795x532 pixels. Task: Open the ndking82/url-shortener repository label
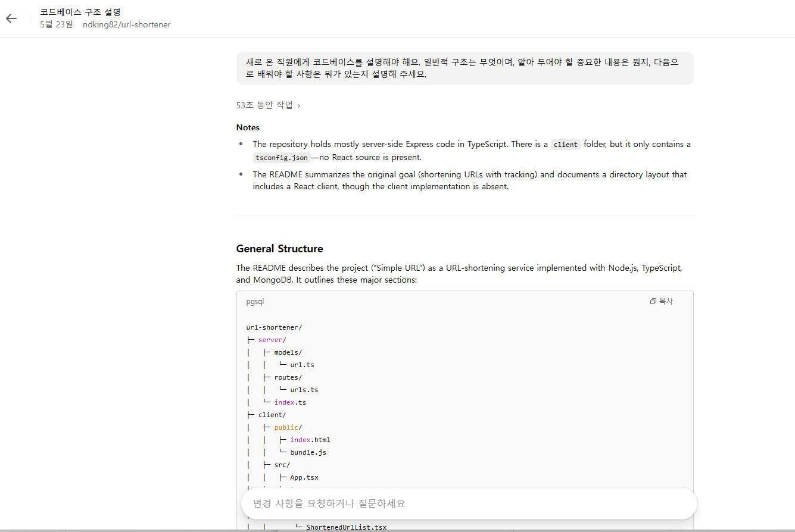(x=127, y=24)
